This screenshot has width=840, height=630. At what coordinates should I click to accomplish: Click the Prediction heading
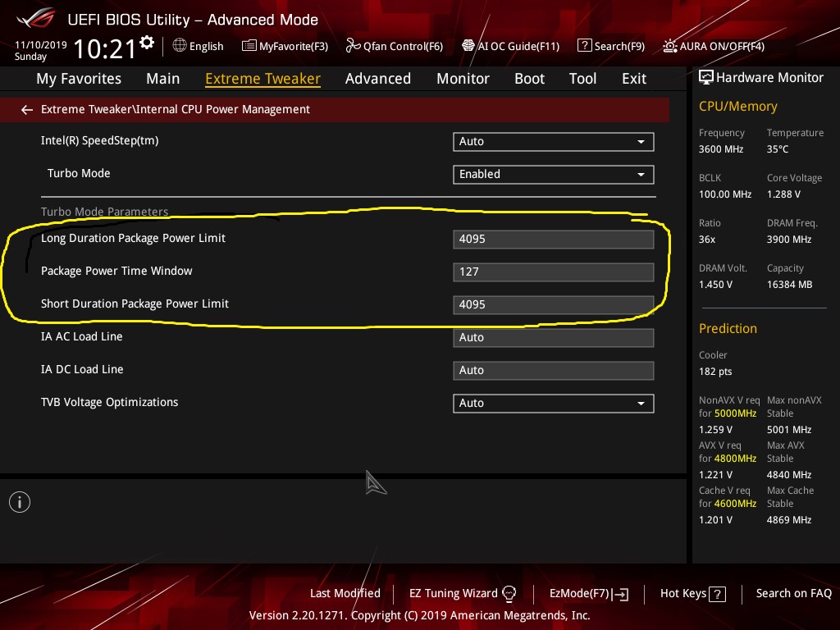click(728, 328)
